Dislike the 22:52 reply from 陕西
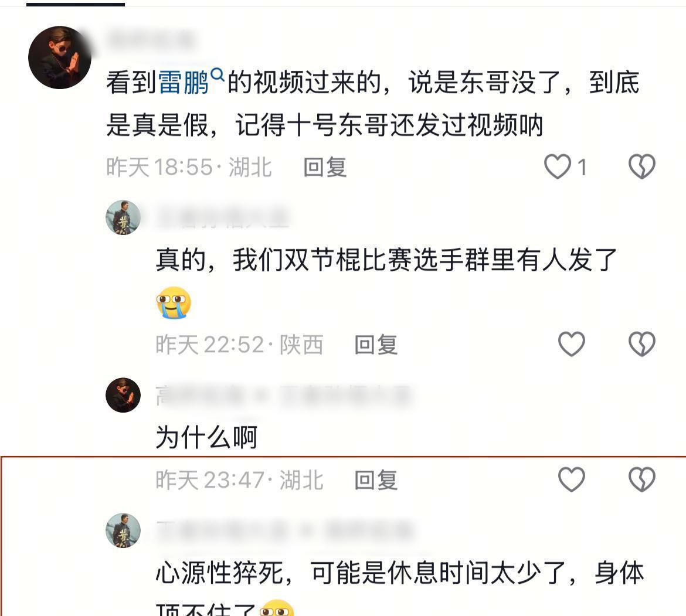The image size is (686, 616). (x=642, y=344)
